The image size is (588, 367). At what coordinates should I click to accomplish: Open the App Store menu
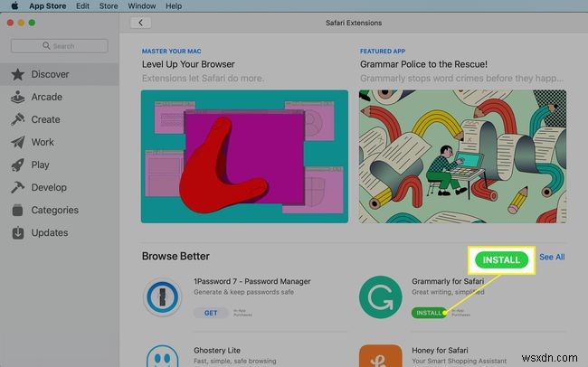tap(48, 6)
